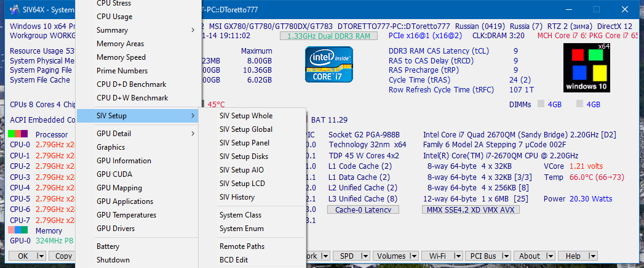
Task: Select Prime Numbers menu item
Action: (138, 71)
